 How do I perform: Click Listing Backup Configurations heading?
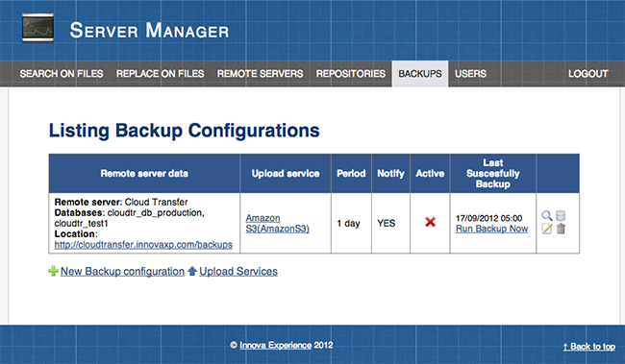pos(185,131)
